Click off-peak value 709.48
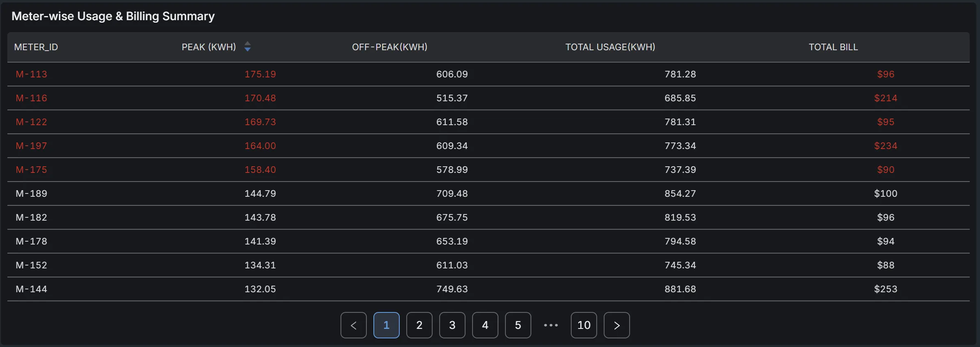The width and height of the screenshot is (980, 347). pos(452,193)
